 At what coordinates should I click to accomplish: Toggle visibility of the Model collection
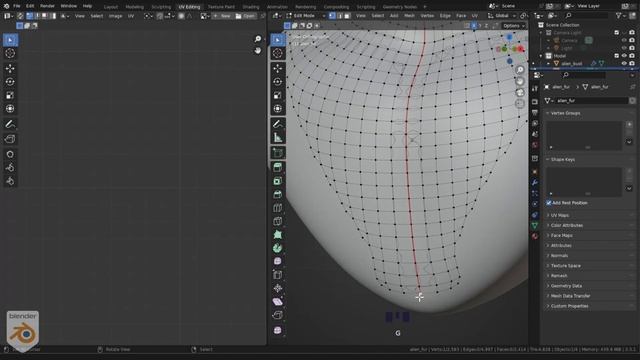tap(624, 56)
